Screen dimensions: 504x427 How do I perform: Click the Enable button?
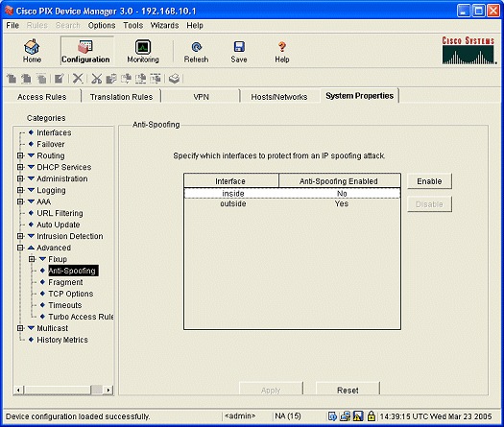point(429,181)
